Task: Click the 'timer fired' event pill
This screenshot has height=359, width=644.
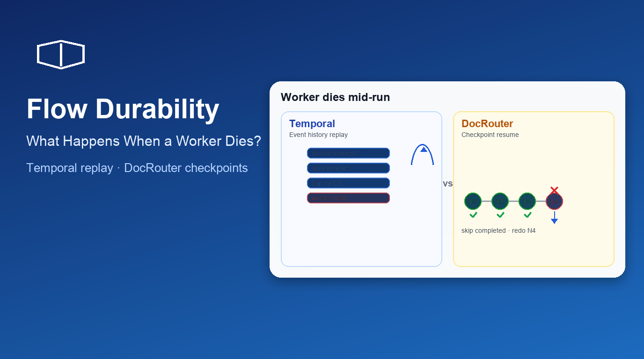Action: pos(348,183)
